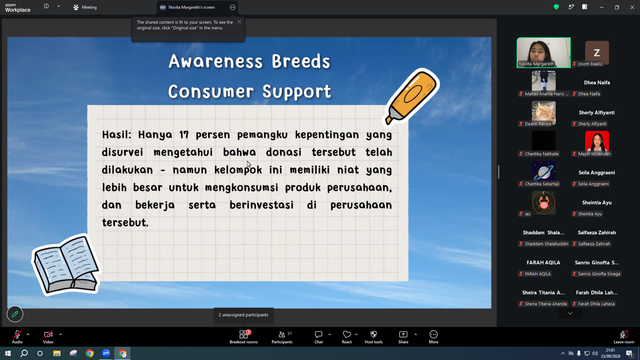Open the Windows notification center
Viewport: 640px width, 360px height.
tap(630, 353)
